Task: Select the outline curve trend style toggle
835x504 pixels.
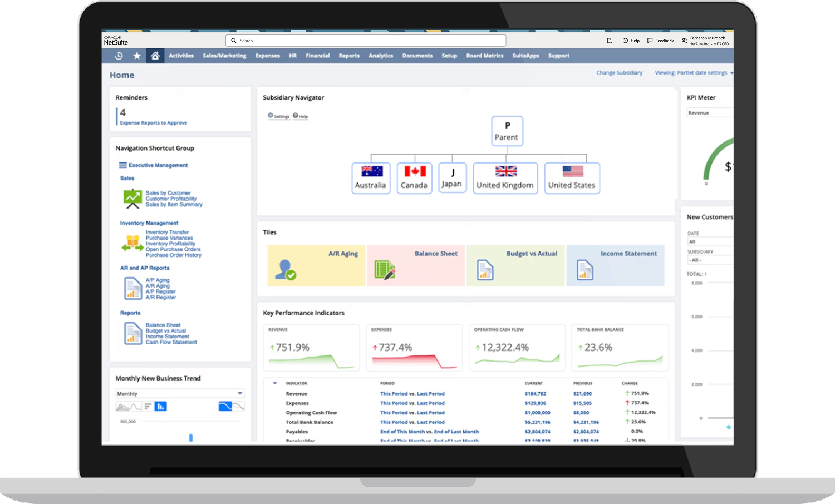Action: [x=238, y=407]
